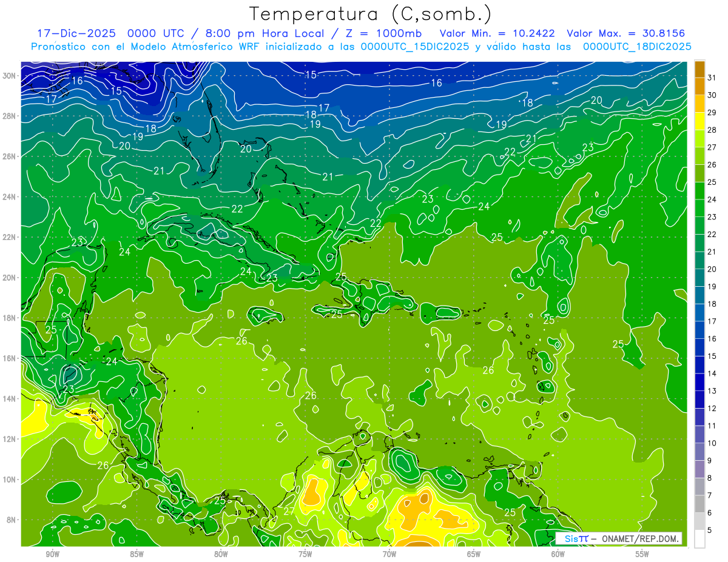Click 'Valor Max. = 30.8156' text
728x562 pixels.
(626, 33)
